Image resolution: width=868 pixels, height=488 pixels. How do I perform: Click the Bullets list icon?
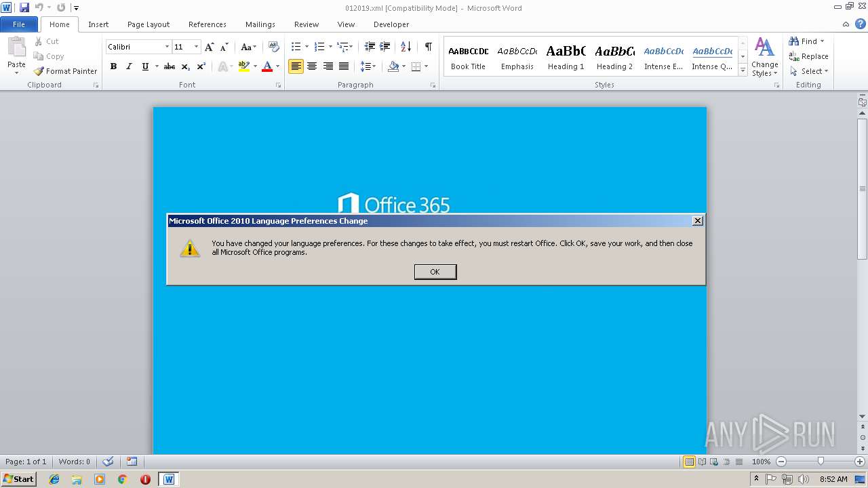[x=296, y=47]
